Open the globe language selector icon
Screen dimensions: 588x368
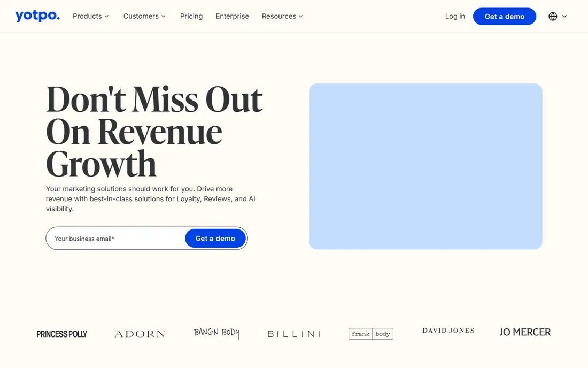coord(553,16)
